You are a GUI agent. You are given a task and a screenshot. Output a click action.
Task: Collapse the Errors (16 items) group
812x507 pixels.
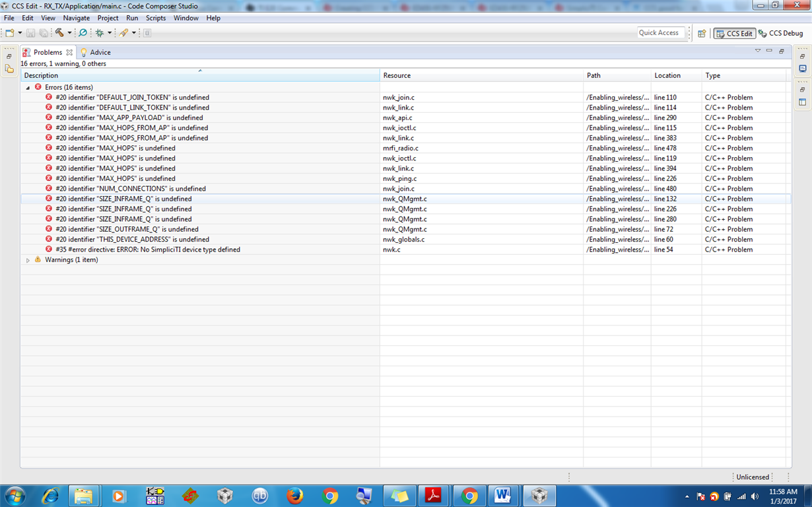pyautogui.click(x=28, y=87)
